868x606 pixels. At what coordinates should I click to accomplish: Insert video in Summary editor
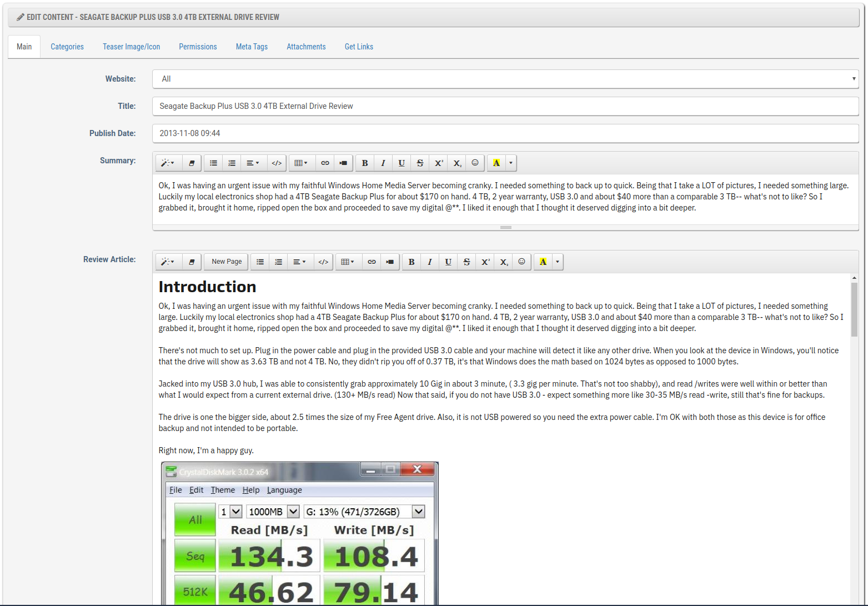(x=344, y=163)
